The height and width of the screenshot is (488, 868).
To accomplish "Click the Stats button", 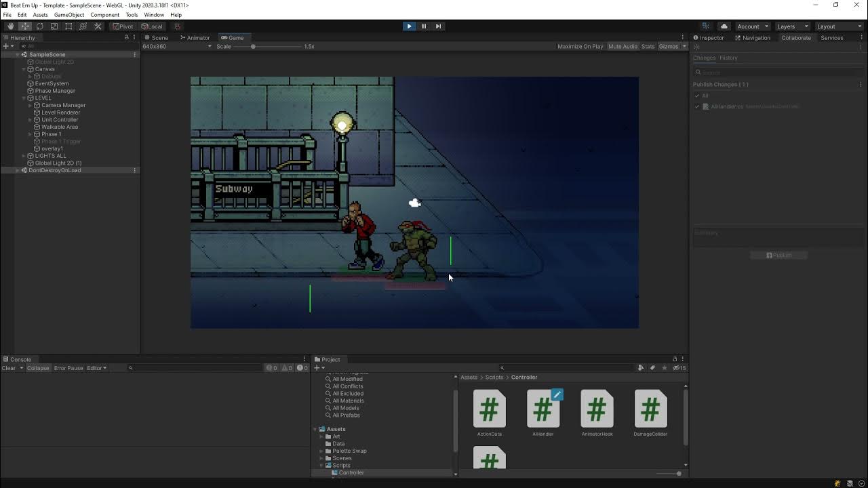I will [x=648, y=47].
